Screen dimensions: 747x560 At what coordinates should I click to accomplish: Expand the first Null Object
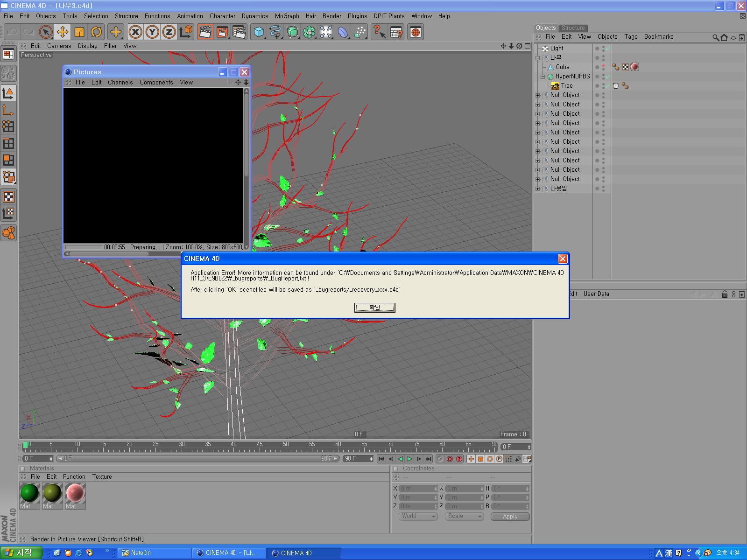click(538, 95)
